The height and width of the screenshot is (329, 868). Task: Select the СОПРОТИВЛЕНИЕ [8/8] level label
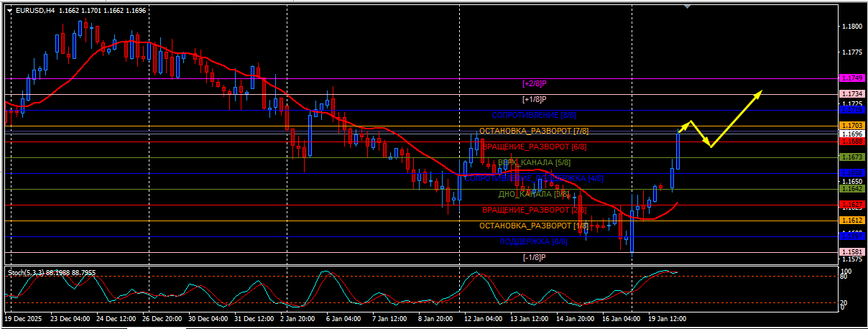[x=534, y=115]
